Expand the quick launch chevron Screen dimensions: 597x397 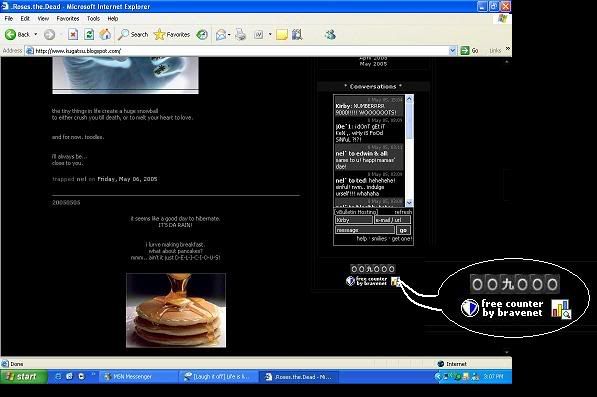coord(93,375)
